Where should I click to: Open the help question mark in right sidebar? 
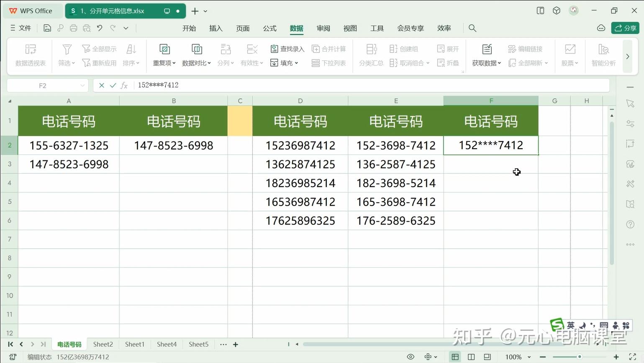630,224
